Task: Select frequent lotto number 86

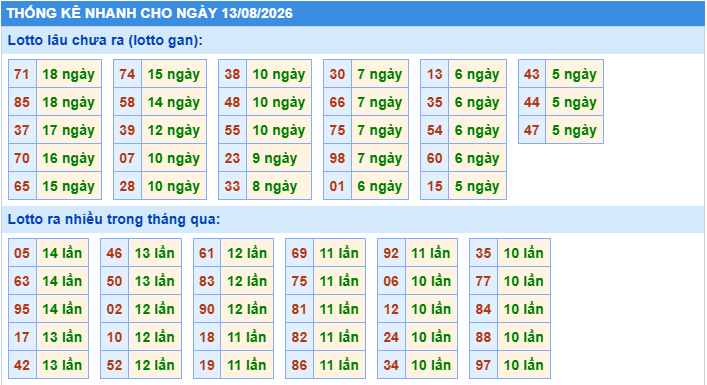Action: coord(299,365)
